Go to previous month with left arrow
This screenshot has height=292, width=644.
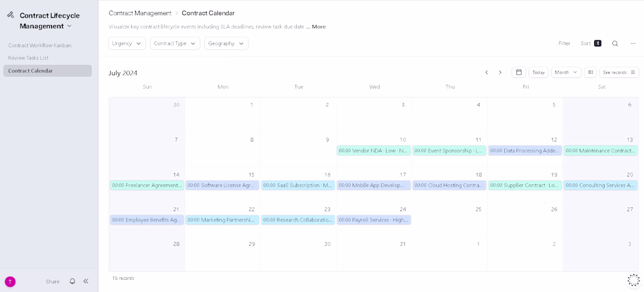(x=487, y=73)
